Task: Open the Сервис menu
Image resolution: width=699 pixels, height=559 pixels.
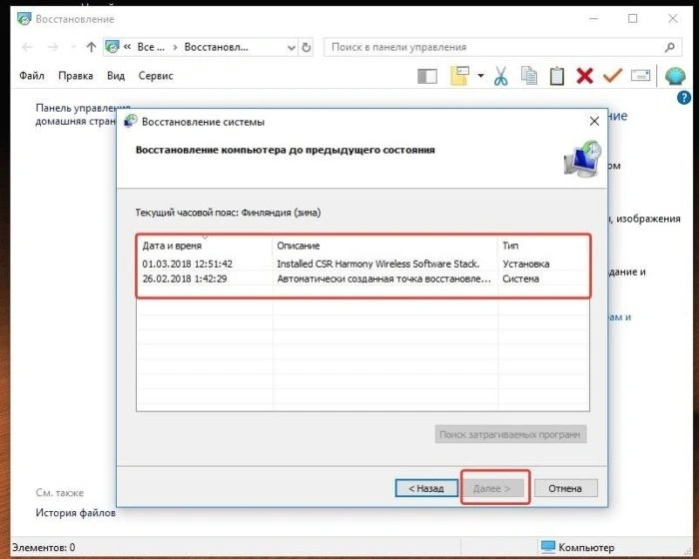Action: pyautogui.click(x=156, y=76)
